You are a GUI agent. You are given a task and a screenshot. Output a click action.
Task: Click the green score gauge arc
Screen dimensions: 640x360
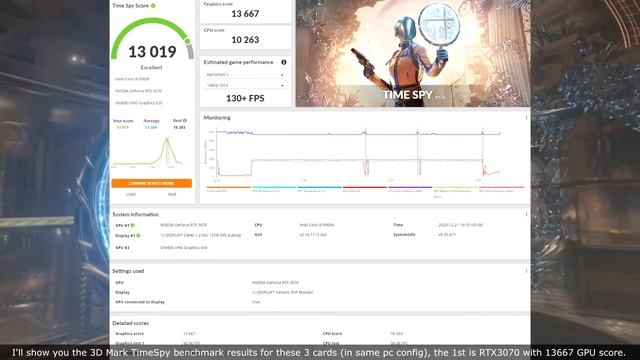pos(152,38)
